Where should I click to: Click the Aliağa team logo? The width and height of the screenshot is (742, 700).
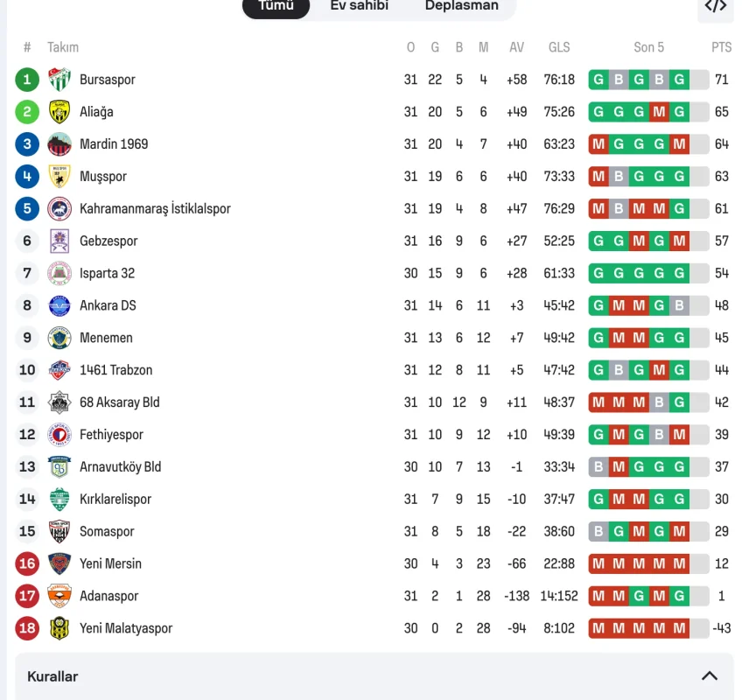[x=59, y=112]
